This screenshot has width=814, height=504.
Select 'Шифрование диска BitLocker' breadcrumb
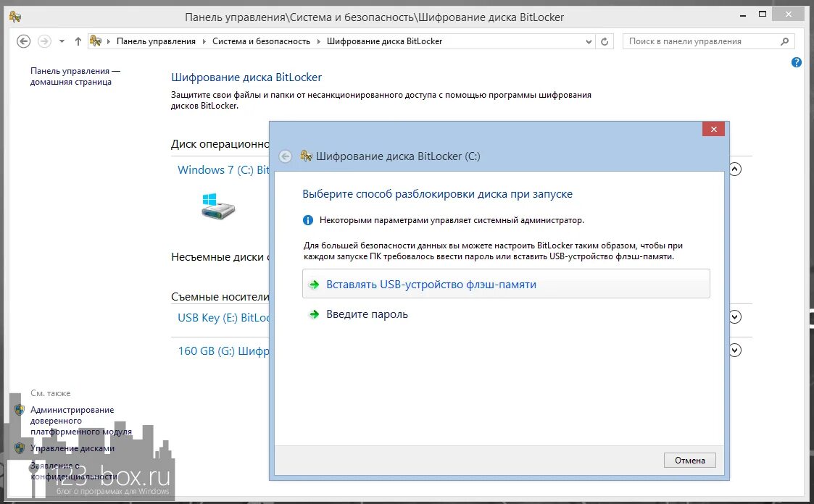(x=384, y=41)
